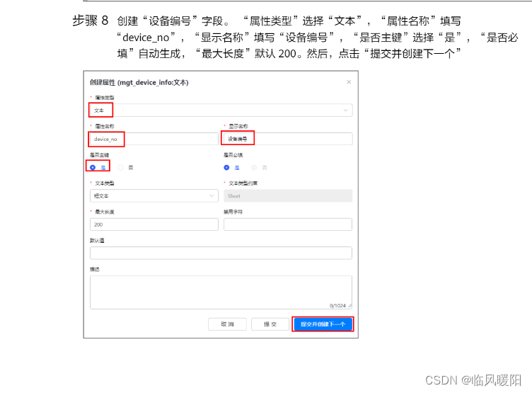532x393 pixels.
Task: Click the 最大长度 field showing 200
Action: [x=154, y=224]
